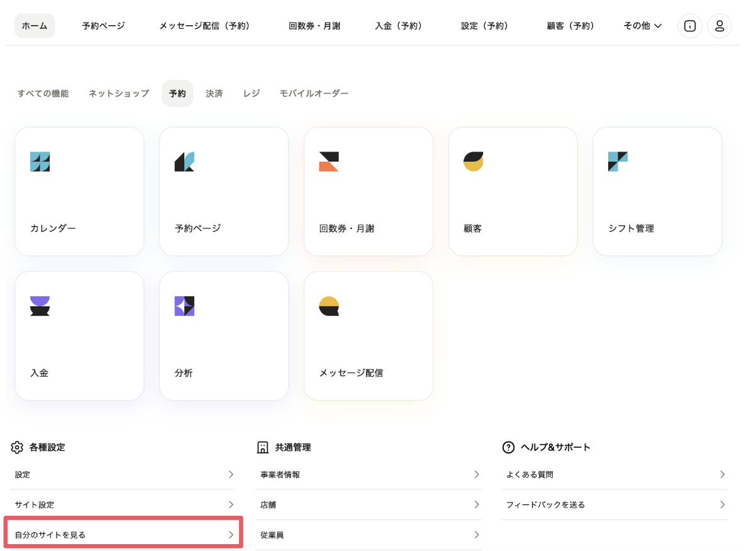
Task: Open the 分析 card icon
Action: click(184, 306)
